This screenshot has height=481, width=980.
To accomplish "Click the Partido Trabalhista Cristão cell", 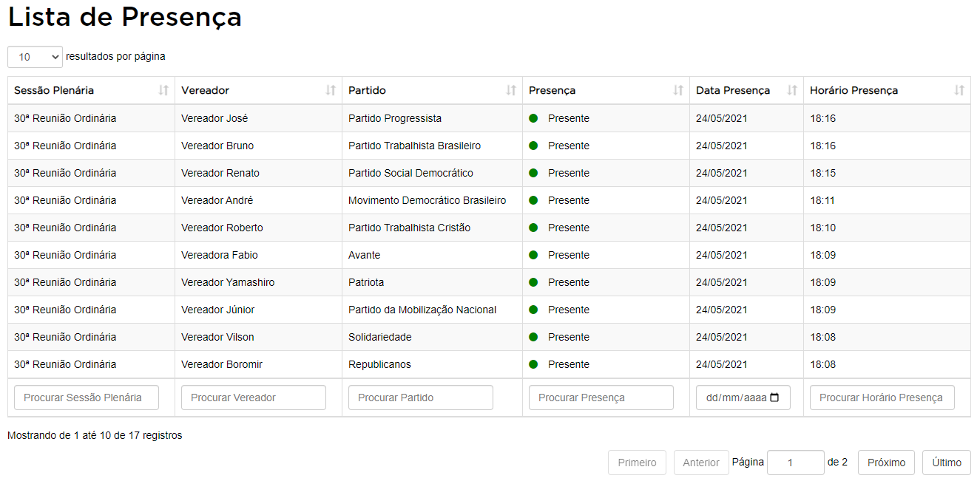I will tap(433, 228).
